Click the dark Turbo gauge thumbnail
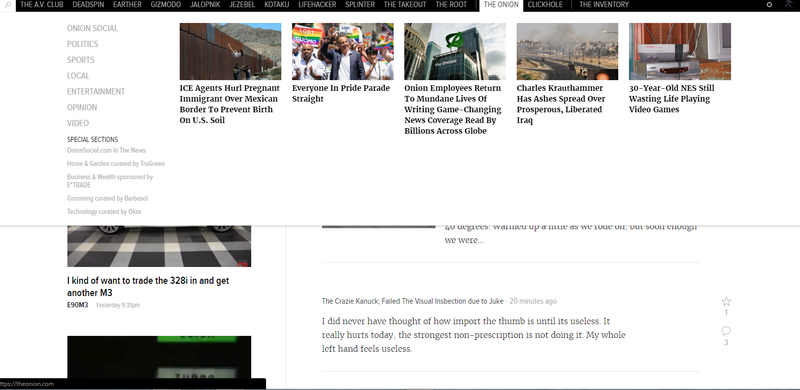This screenshot has height=390, width=800. (x=159, y=357)
